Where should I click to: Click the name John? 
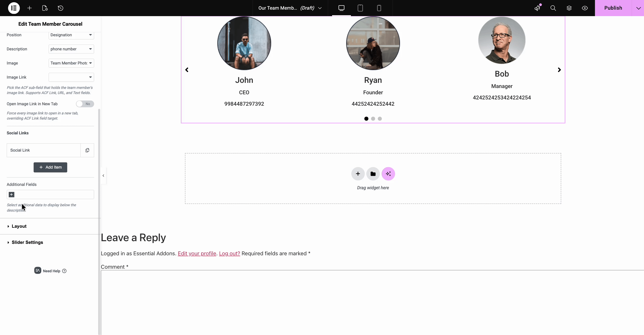point(244,80)
